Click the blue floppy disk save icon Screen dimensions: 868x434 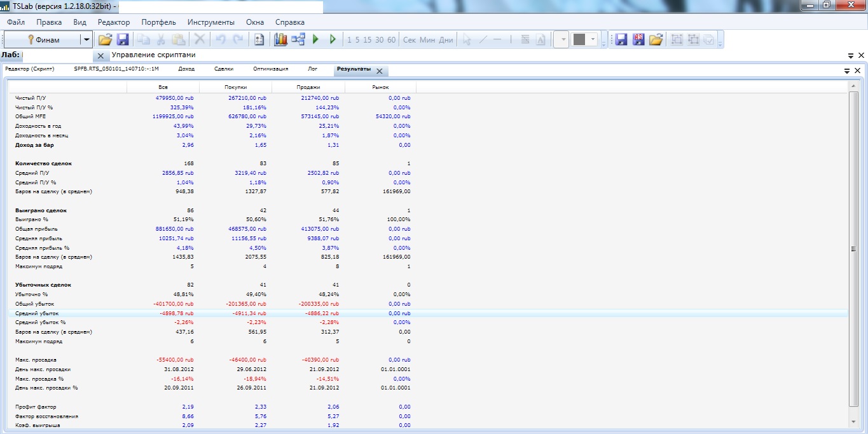pyautogui.click(x=123, y=39)
